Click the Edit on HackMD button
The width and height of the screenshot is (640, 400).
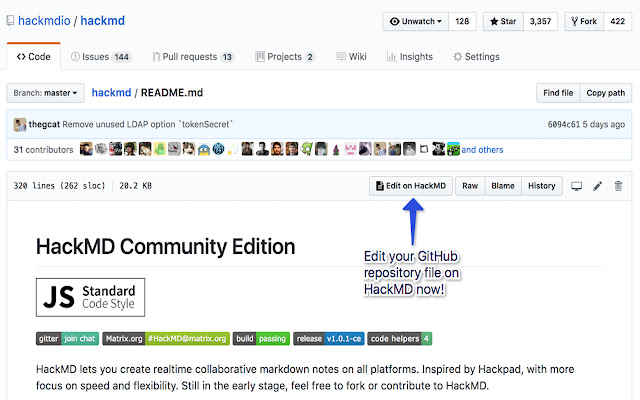[411, 186]
